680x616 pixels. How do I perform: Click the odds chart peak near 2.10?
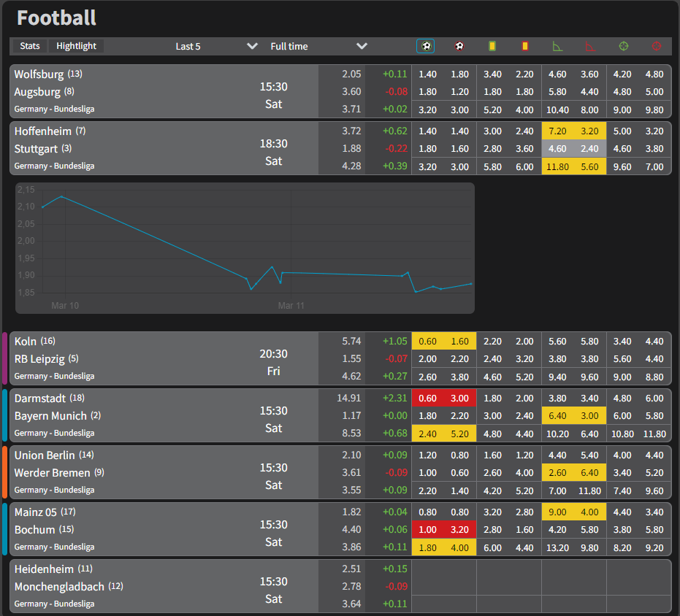[61, 196]
